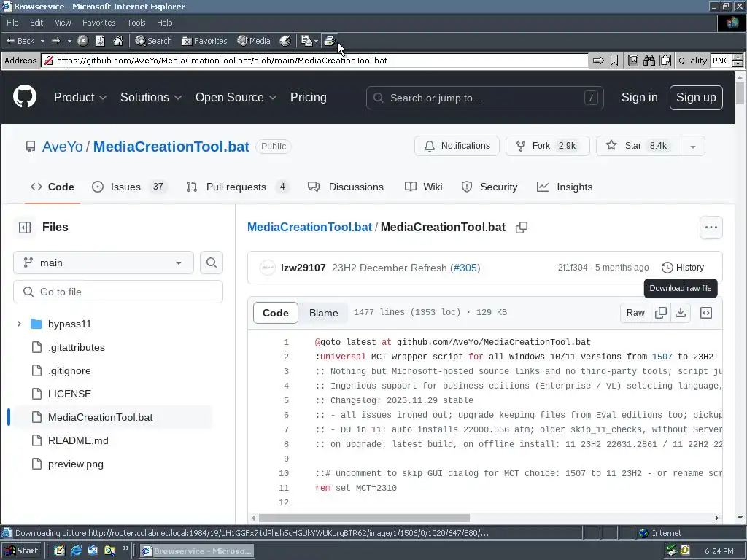
Task: Open the Discussions tab
Action: click(346, 187)
